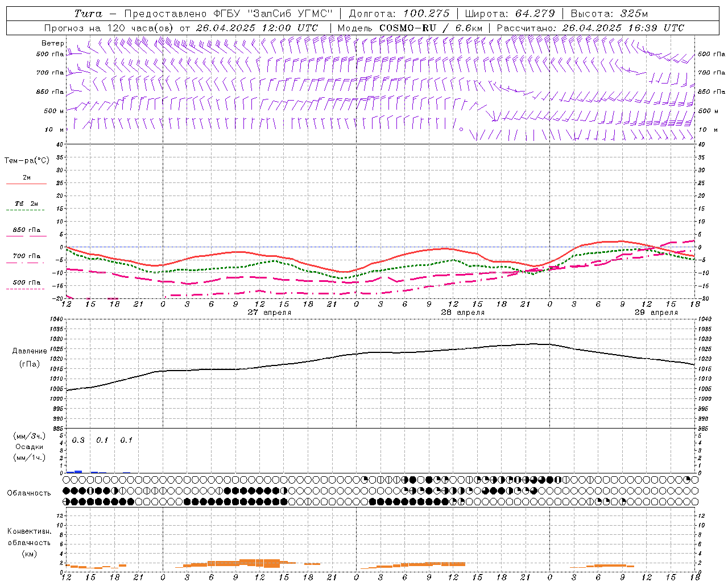Click the "Td 2м" dew point legend label
Screen dimensions: 728x582
[27, 203]
